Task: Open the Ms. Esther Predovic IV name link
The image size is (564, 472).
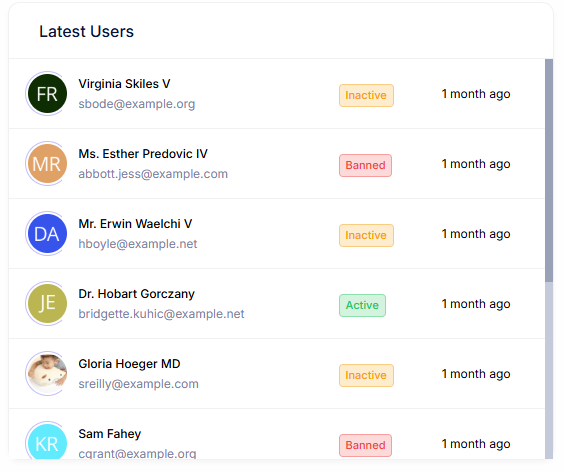Action: click(x=143, y=154)
